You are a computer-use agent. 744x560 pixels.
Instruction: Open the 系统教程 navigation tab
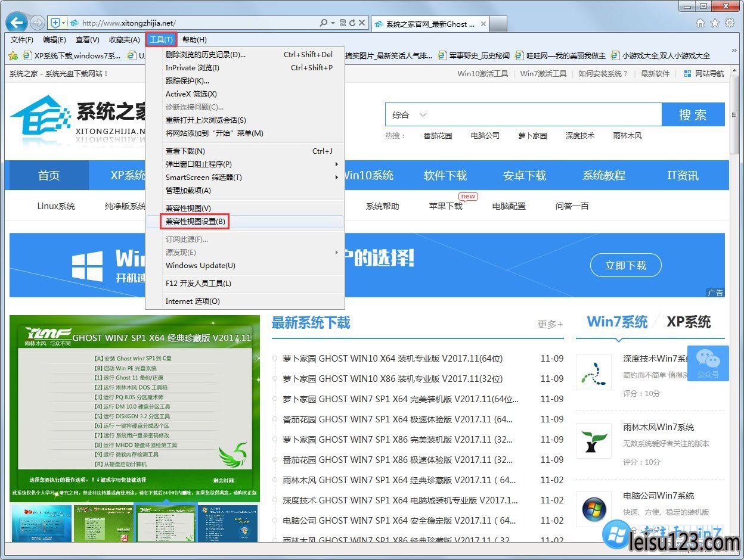604,175
